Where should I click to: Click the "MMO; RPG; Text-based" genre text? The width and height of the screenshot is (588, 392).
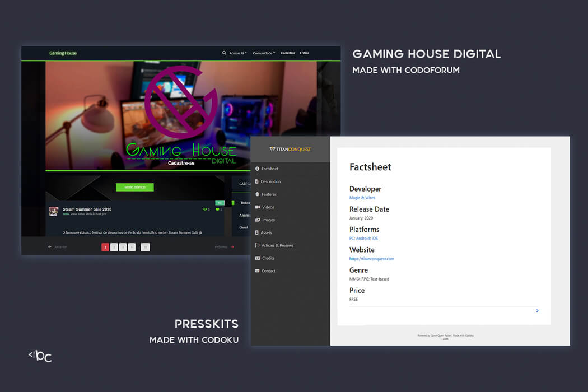click(370, 279)
